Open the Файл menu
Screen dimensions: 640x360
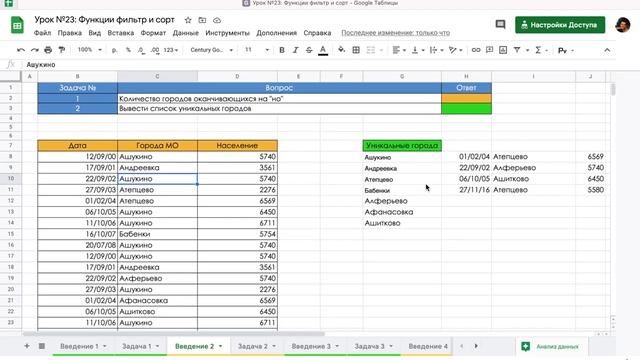[42, 33]
